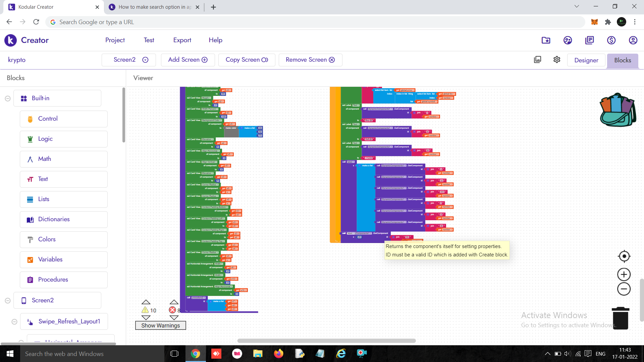Open the account profile icon
Screen dimensions: 644x362
point(633,40)
